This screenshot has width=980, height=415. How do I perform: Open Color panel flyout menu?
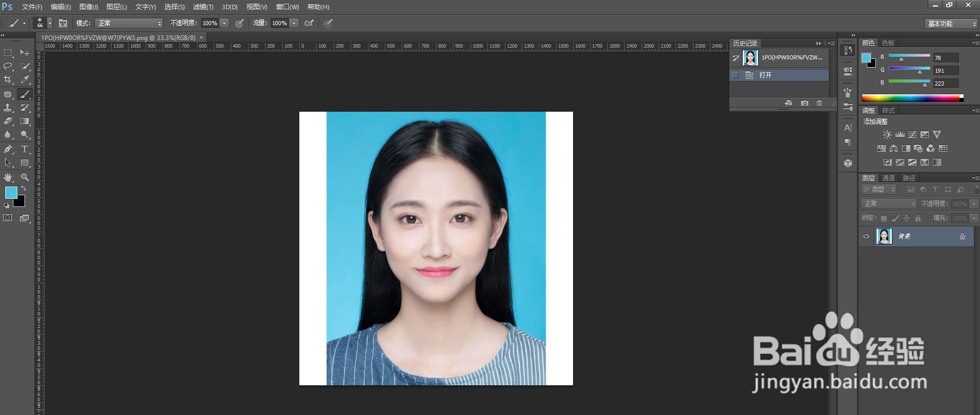975,43
